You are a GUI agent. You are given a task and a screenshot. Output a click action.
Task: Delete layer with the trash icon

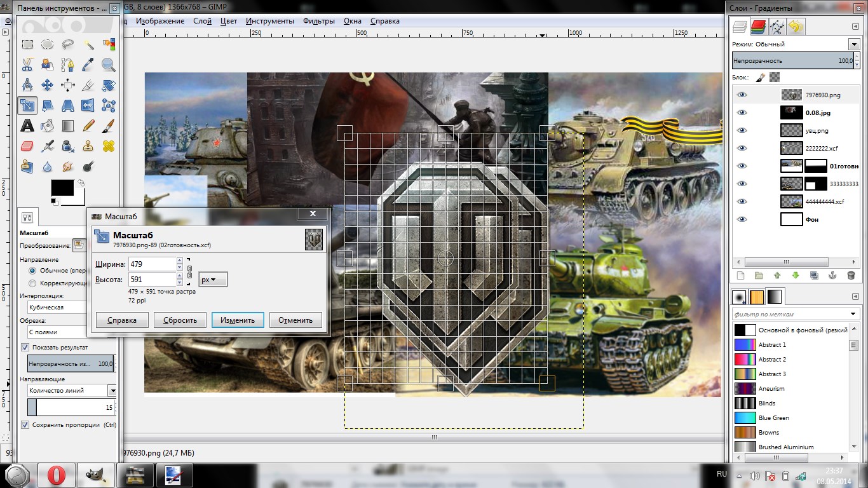tap(851, 276)
